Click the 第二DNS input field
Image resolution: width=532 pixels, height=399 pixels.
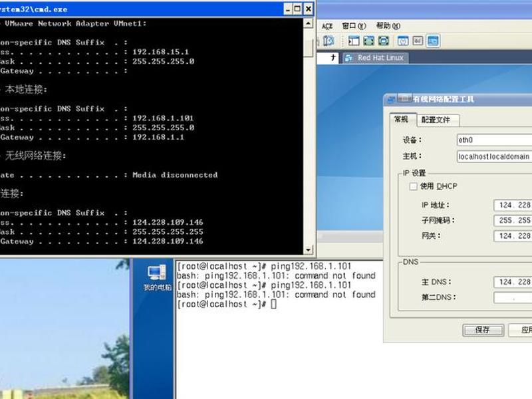click(x=513, y=297)
